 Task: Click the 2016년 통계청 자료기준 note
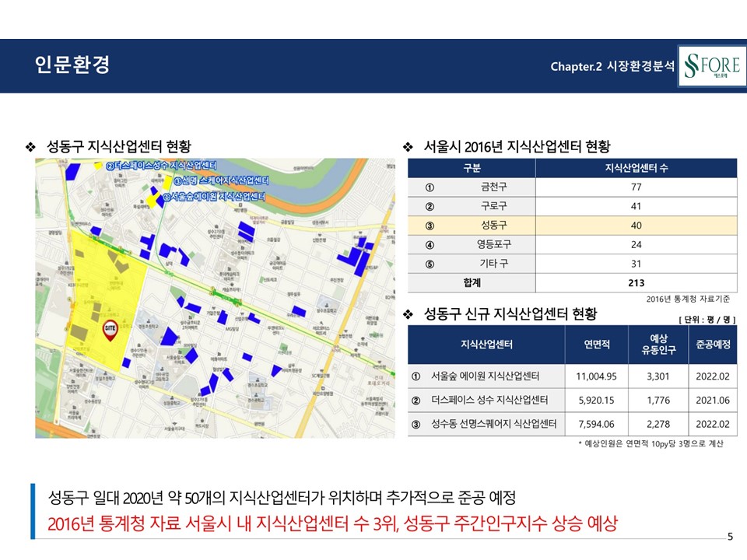click(688, 299)
